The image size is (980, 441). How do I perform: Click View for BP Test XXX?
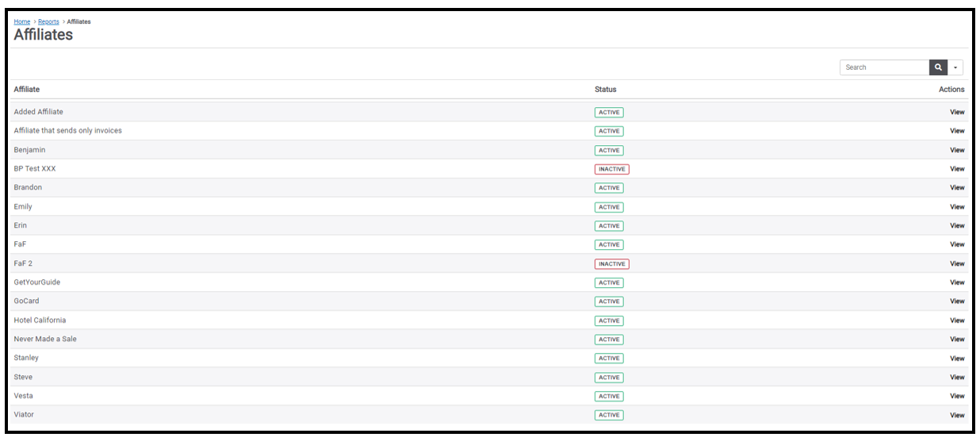pos(957,169)
